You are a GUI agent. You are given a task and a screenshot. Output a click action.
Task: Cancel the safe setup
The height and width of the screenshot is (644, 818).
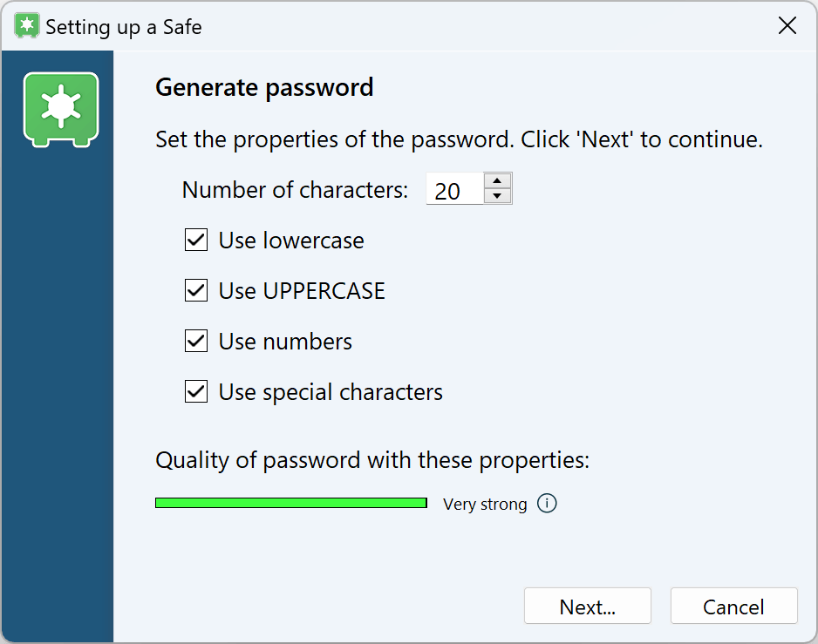pyautogui.click(x=733, y=607)
